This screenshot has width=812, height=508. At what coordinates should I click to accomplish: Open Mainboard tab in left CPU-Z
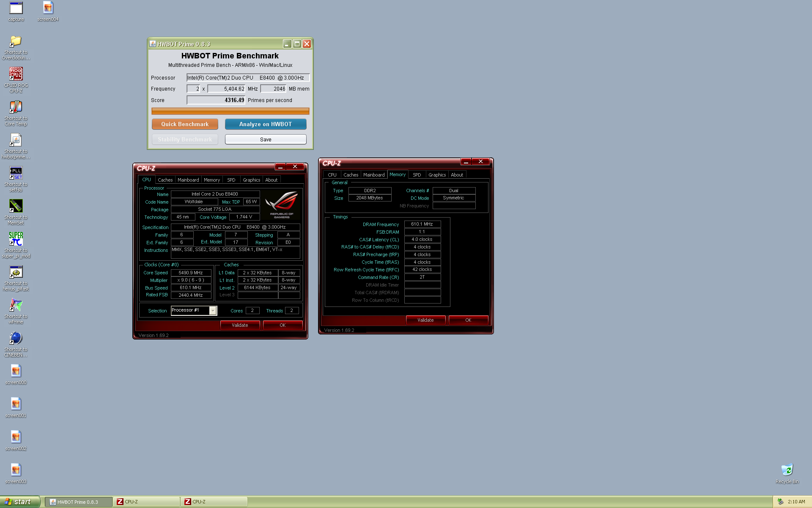[x=188, y=180]
